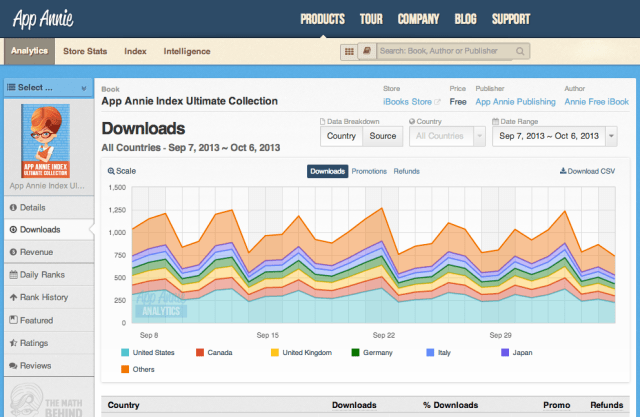
Task: Click the Download CSV icon
Action: (563, 171)
